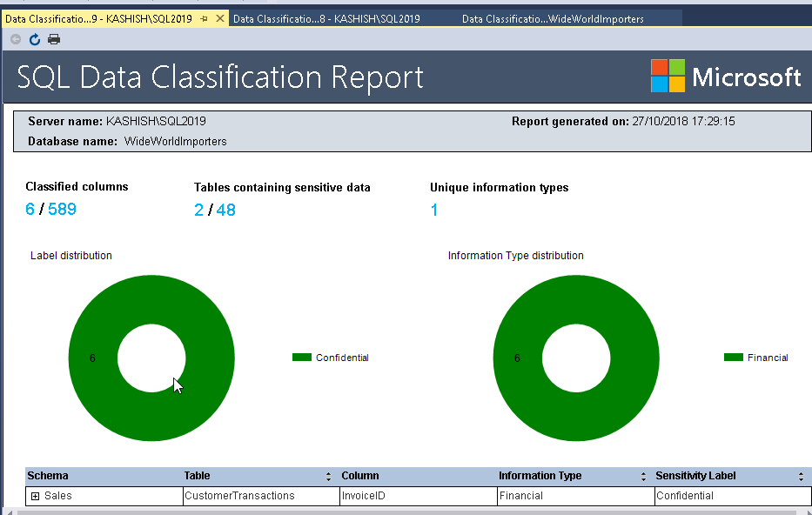Sort by the Table column arrows
Screen dimensions: 812x515
[328, 477]
